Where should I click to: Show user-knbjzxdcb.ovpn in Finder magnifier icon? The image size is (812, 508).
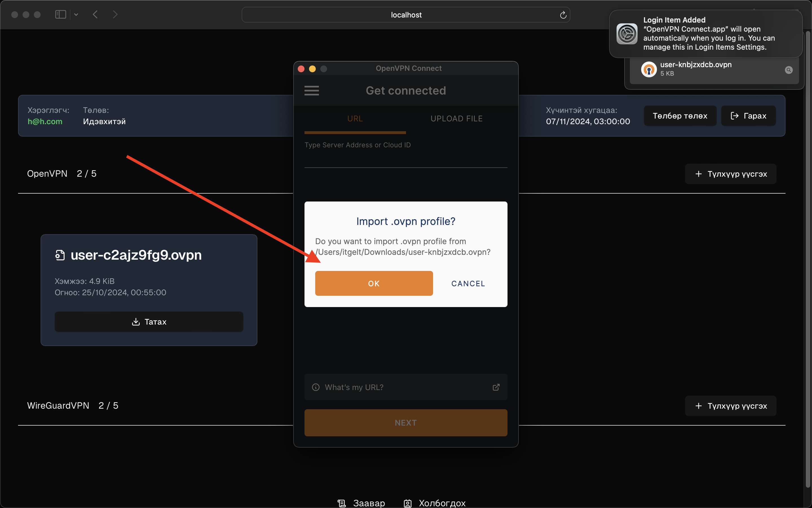(x=789, y=70)
